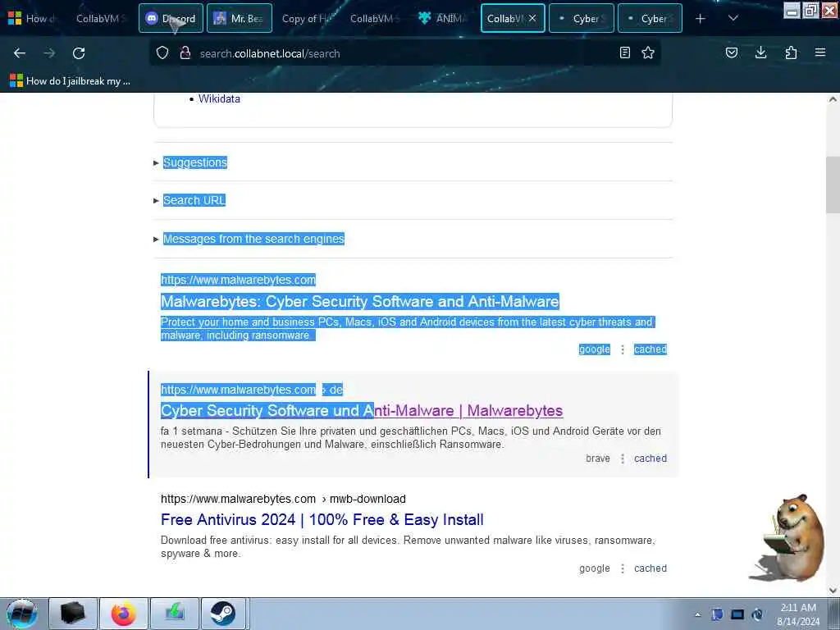The height and width of the screenshot is (630, 840).
Task: Click the forward navigation arrow
Action: click(49, 53)
